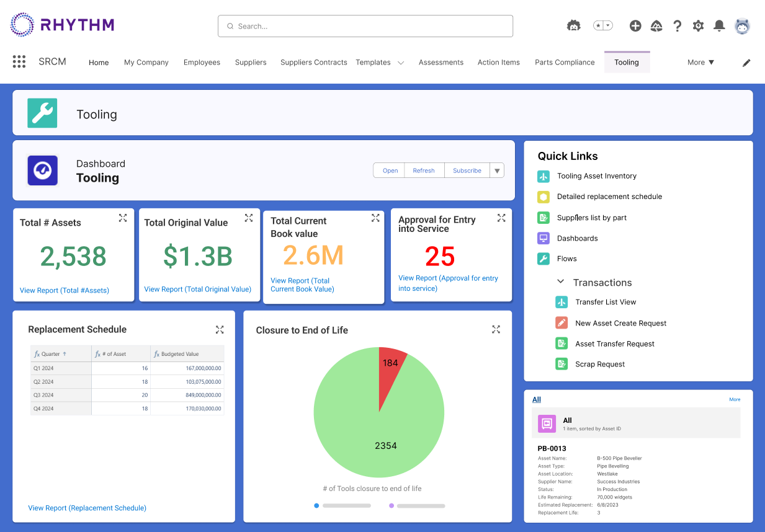Screen dimensions: 765x532
Task: Open the Suppliers Contracts tab
Action: [313, 62]
